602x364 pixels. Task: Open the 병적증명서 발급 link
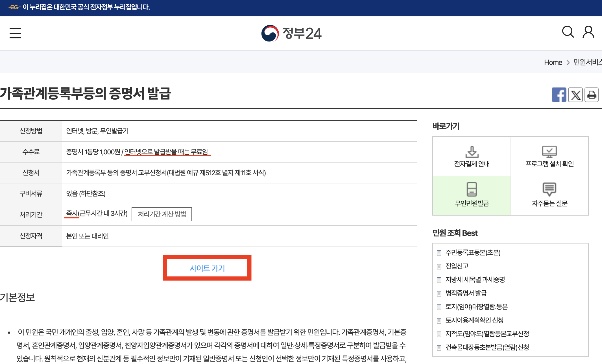[x=466, y=293]
